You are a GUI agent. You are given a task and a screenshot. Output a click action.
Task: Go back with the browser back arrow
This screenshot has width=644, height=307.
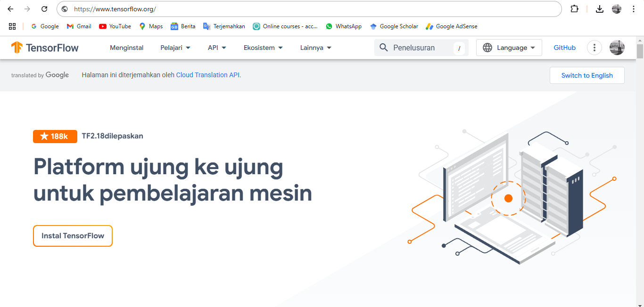[10, 9]
